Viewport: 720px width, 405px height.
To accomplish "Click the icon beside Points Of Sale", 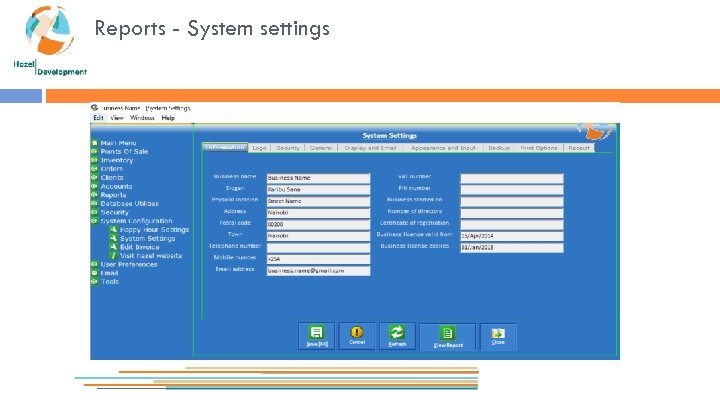I will pyautogui.click(x=95, y=151).
